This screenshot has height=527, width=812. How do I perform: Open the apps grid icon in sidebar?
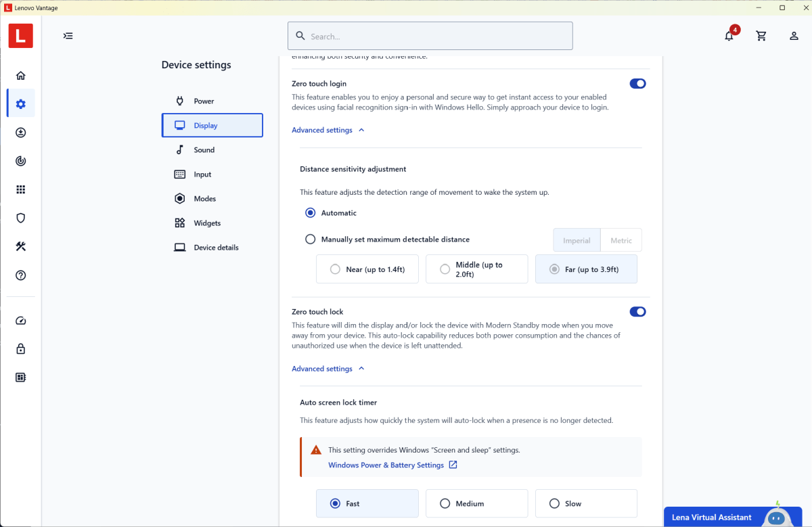coord(20,189)
